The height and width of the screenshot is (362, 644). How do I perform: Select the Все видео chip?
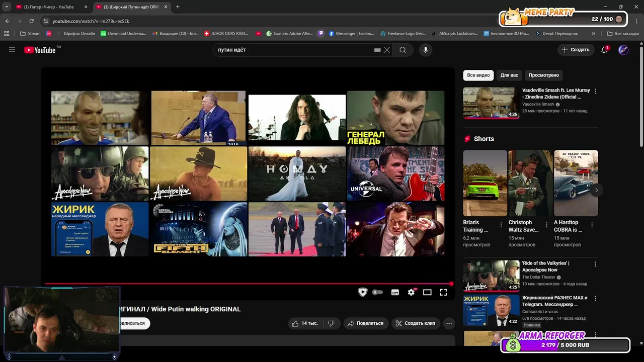point(478,75)
